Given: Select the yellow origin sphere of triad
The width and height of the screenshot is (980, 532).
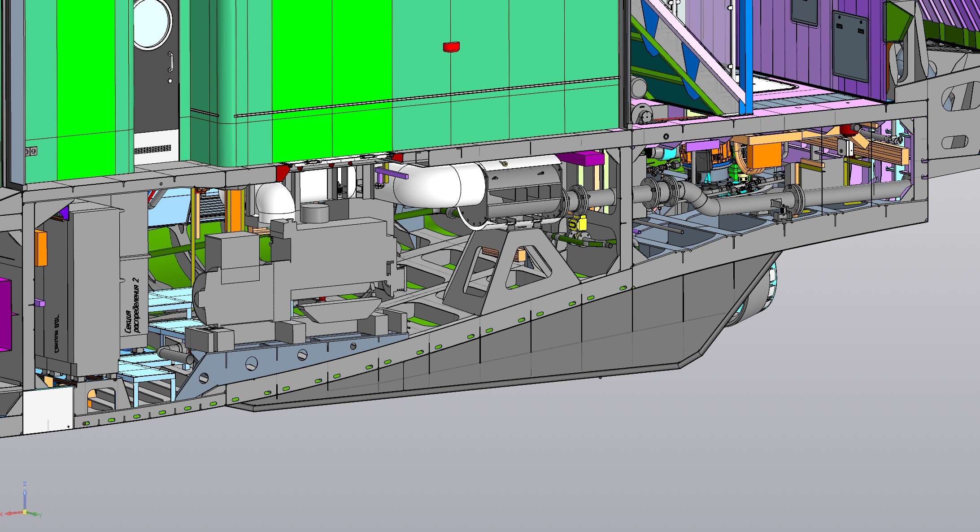Looking at the screenshot, I should tap(25, 512).
